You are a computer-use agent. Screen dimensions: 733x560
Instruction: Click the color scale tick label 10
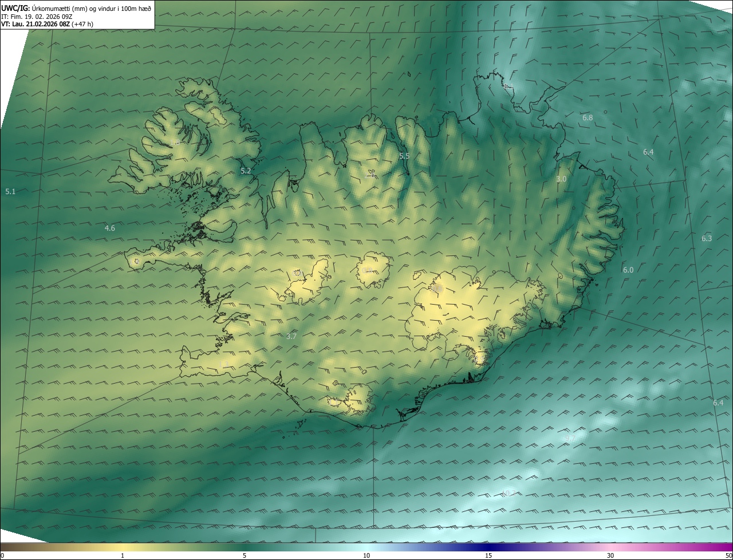pyautogui.click(x=366, y=556)
